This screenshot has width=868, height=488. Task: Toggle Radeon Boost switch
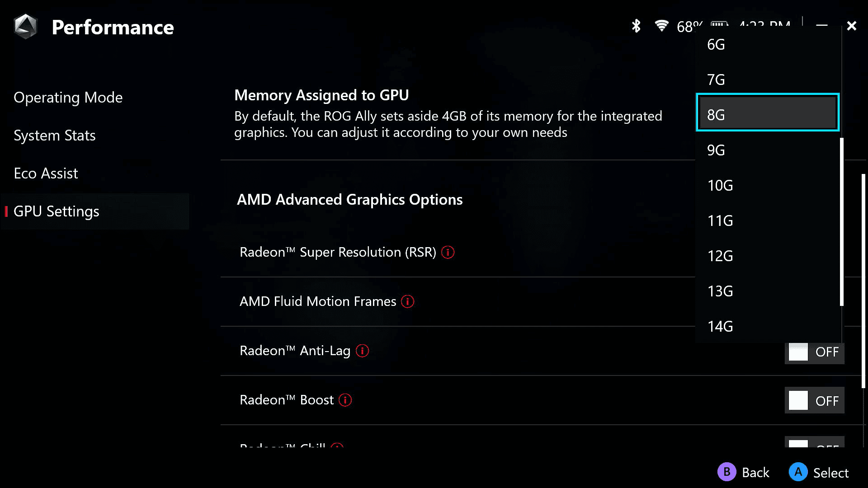[814, 400]
